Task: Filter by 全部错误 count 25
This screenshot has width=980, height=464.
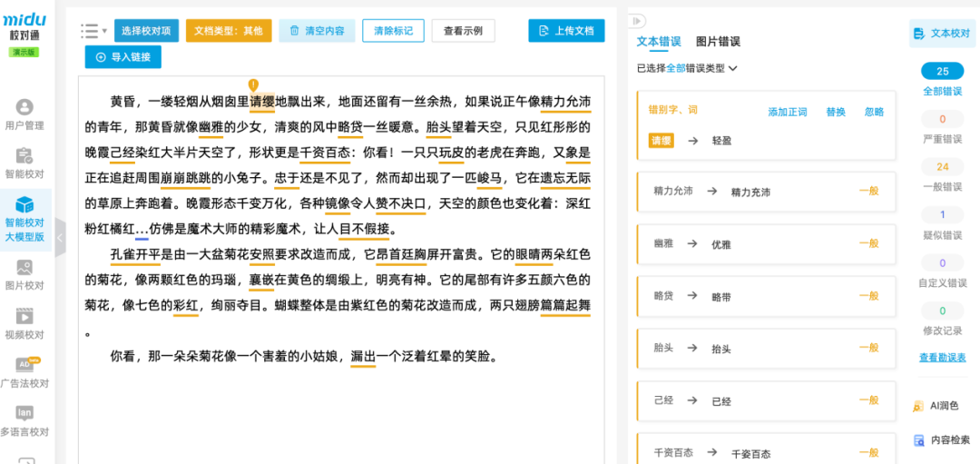Action: pos(943,80)
